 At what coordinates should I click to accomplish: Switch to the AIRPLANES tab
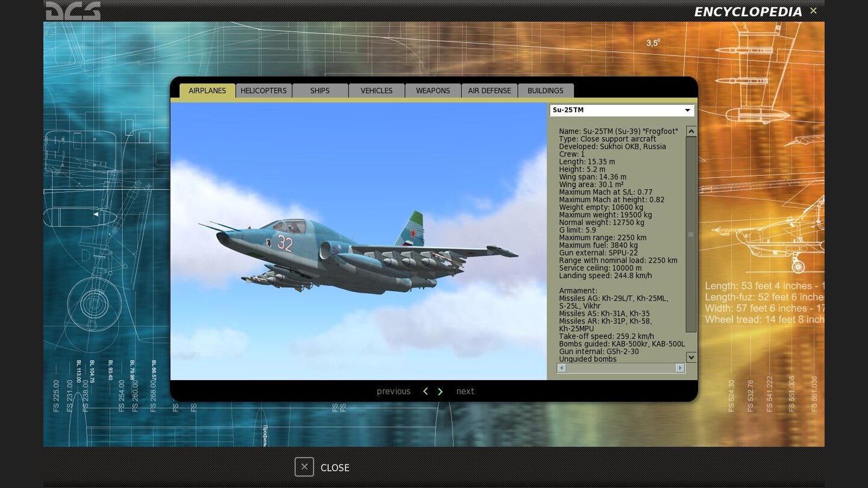coord(207,90)
